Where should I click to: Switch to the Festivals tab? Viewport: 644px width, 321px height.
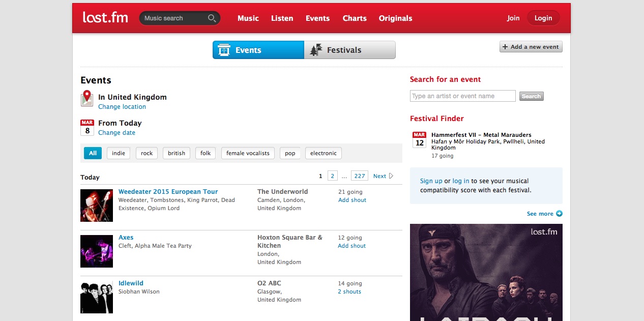(x=349, y=50)
